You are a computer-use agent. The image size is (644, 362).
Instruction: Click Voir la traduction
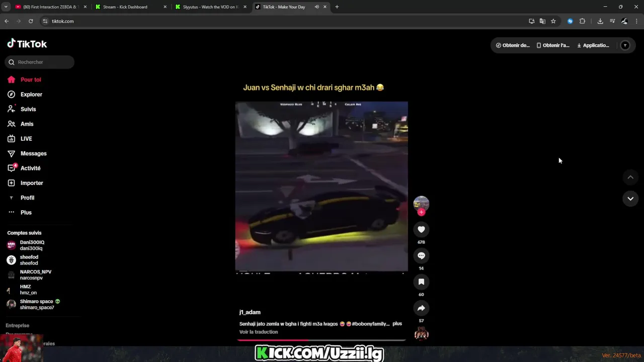coord(259,332)
